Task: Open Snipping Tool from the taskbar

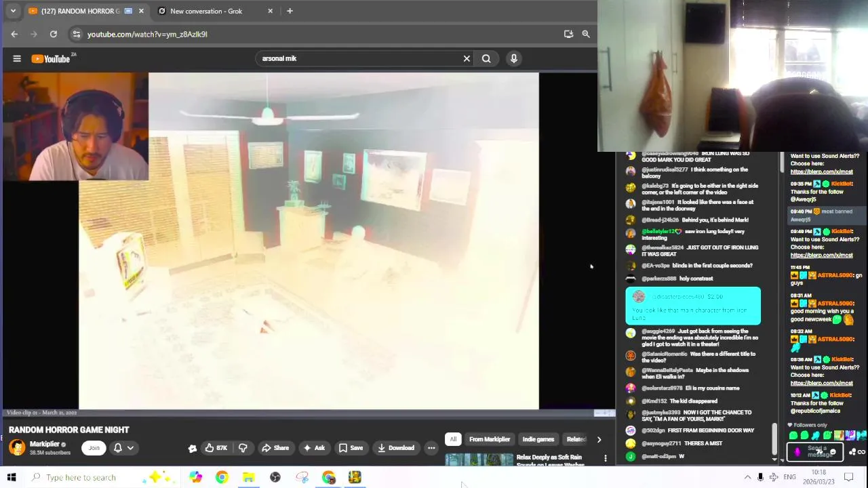Action: pyautogui.click(x=302, y=477)
